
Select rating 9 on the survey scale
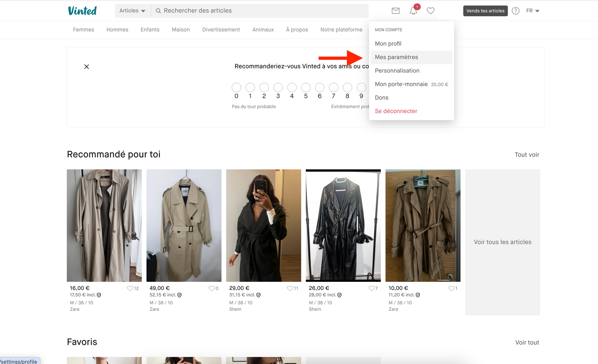361,87
